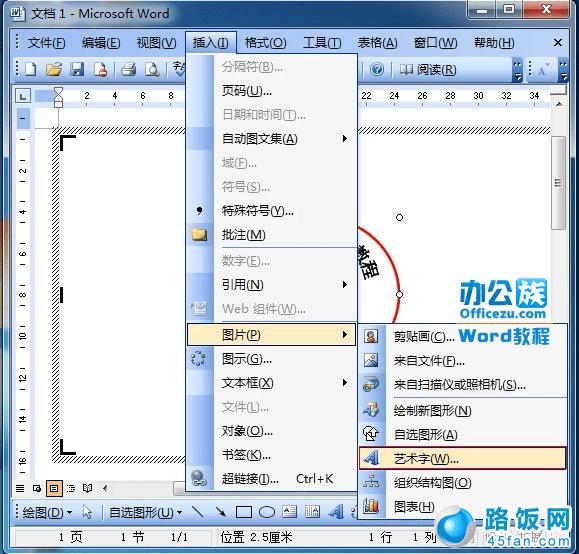Select the Picture (图片) submenu entry
The width and height of the screenshot is (579, 554).
(x=271, y=335)
